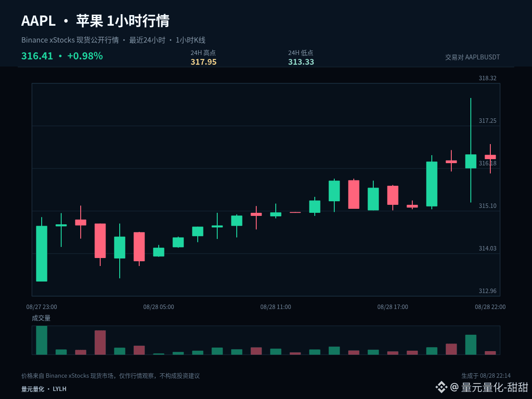Image resolution: width=532 pixels, height=399 pixels.
Task: Click the 08/27 23:00 time axis label
Action: coord(42,307)
